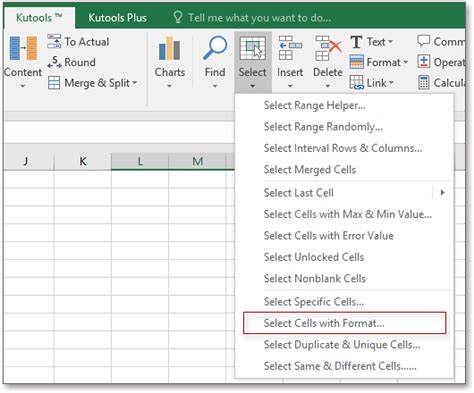Click the Select grid-cursor icon
Screen dimensions: 474x393
[x=252, y=49]
